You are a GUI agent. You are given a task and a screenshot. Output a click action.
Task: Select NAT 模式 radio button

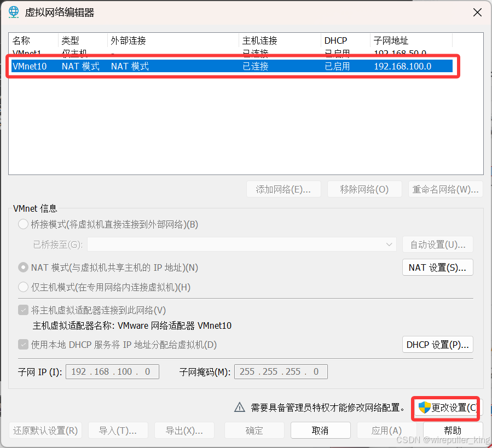(x=23, y=267)
